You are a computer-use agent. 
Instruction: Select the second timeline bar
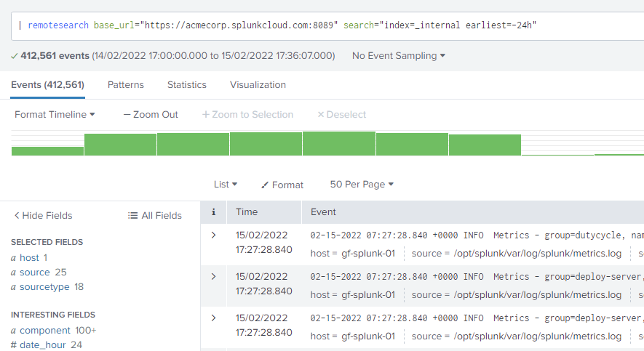pyautogui.click(x=120, y=145)
